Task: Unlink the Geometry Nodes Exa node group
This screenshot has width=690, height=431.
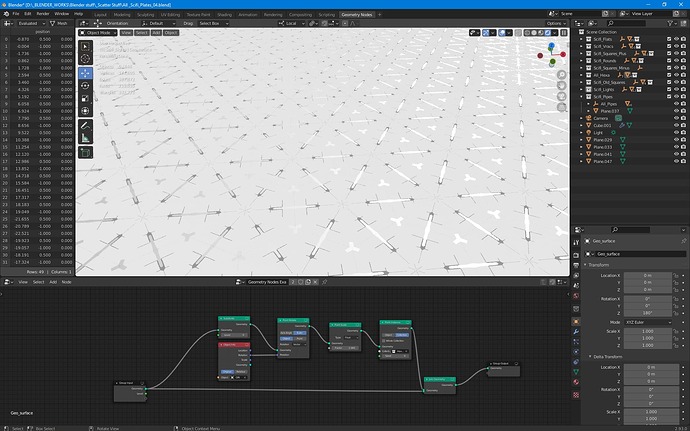Action: [315, 282]
